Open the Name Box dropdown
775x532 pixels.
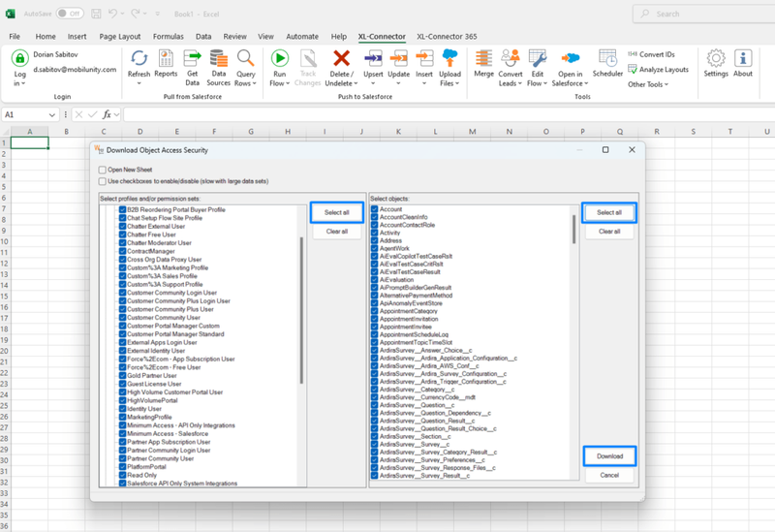click(x=52, y=114)
